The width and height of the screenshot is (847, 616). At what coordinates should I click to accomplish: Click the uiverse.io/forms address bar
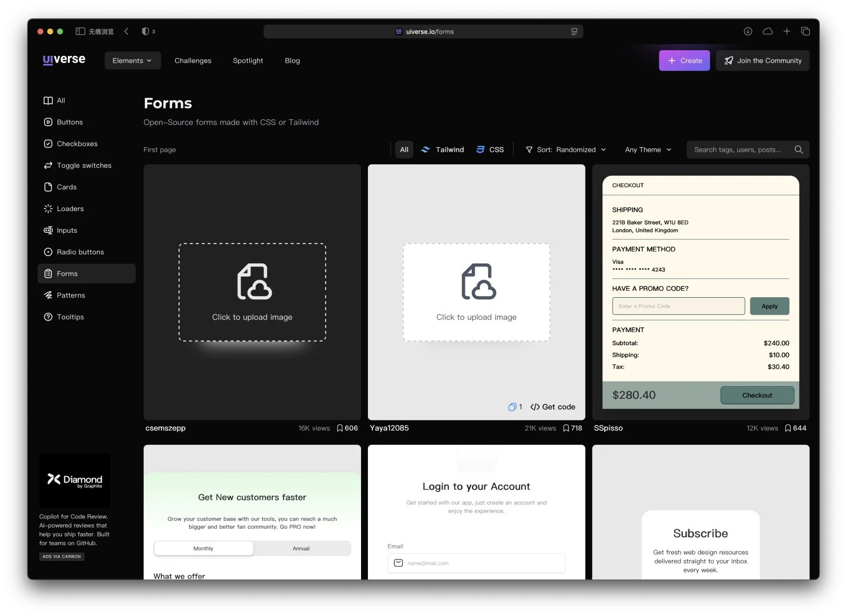pos(423,31)
